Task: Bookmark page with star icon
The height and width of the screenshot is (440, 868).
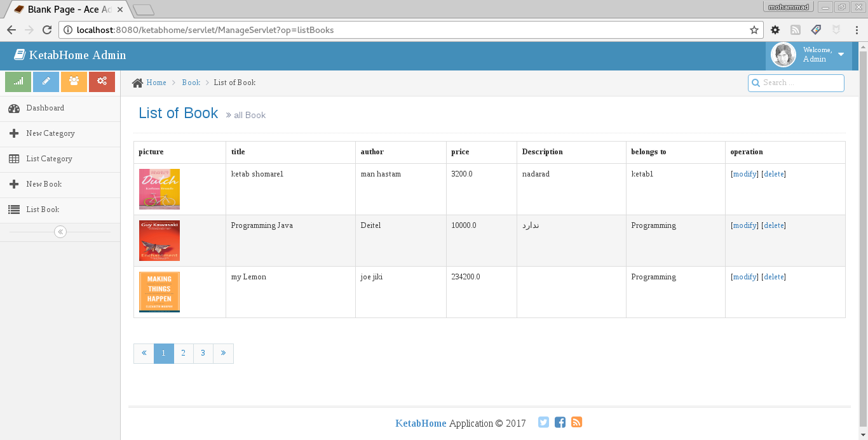Action: tap(754, 30)
